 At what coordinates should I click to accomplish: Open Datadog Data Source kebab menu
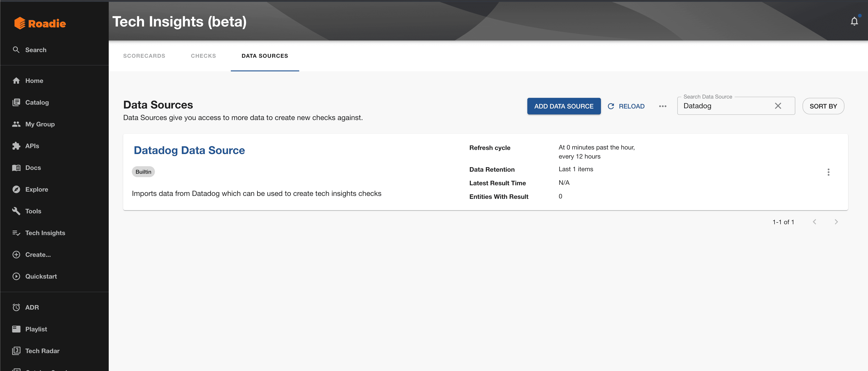point(828,172)
